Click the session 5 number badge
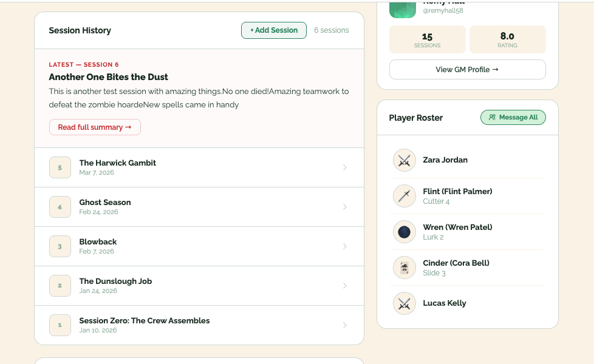This screenshot has width=594, height=364. (x=60, y=167)
